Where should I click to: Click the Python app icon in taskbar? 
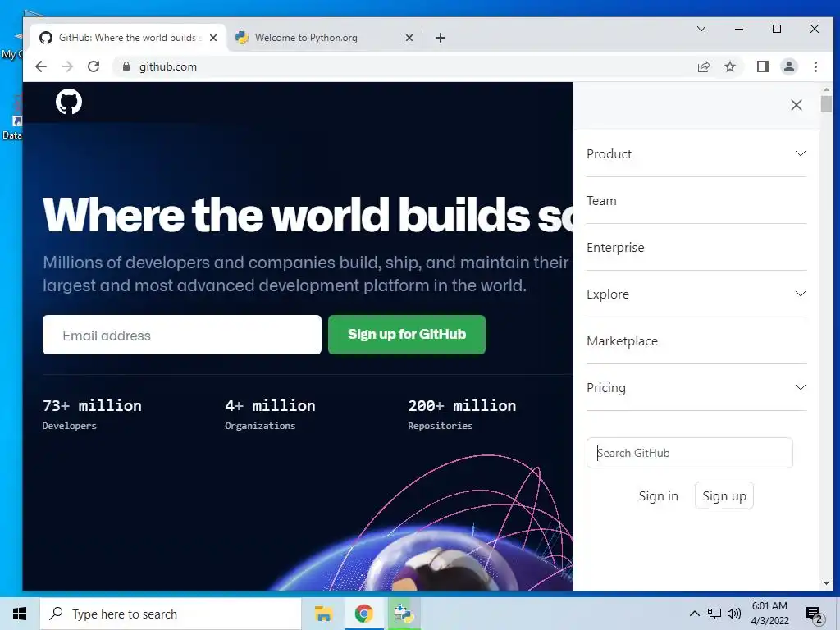point(404,614)
